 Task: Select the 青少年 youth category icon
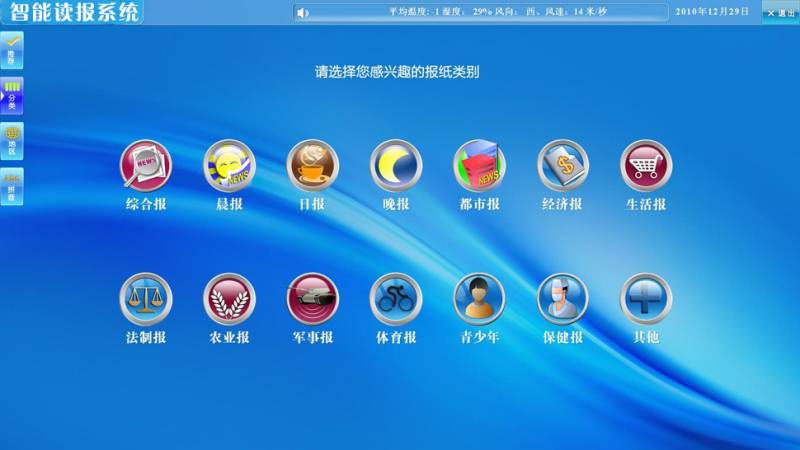[x=479, y=299]
